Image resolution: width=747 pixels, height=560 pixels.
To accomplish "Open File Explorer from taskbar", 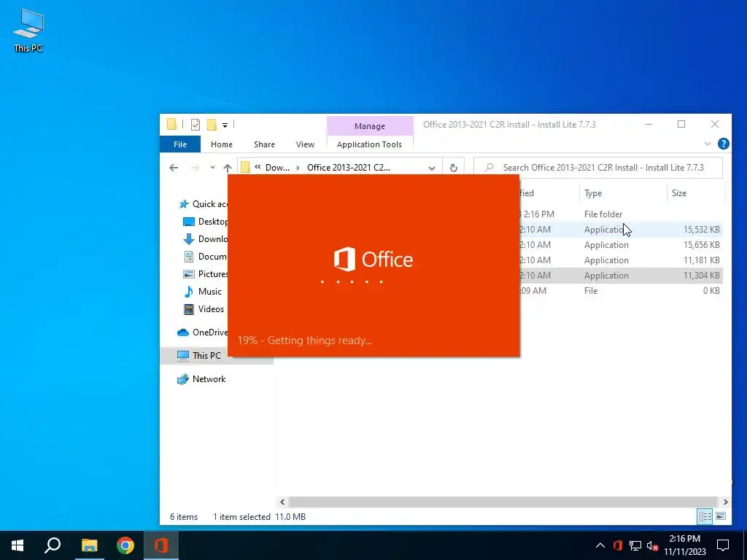I will click(x=89, y=545).
